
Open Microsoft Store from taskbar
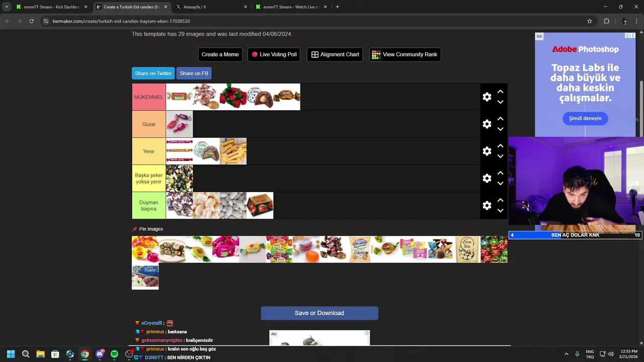pyautogui.click(x=55, y=354)
